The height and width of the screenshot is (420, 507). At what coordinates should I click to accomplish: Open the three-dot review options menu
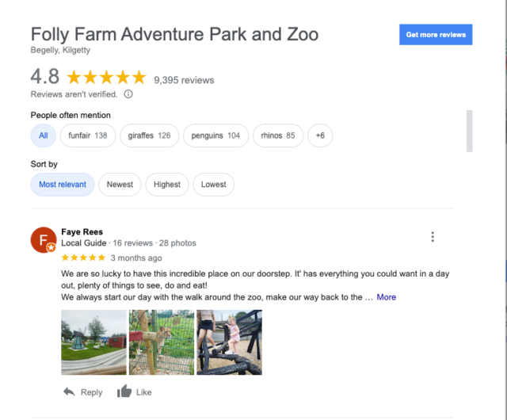pos(433,237)
